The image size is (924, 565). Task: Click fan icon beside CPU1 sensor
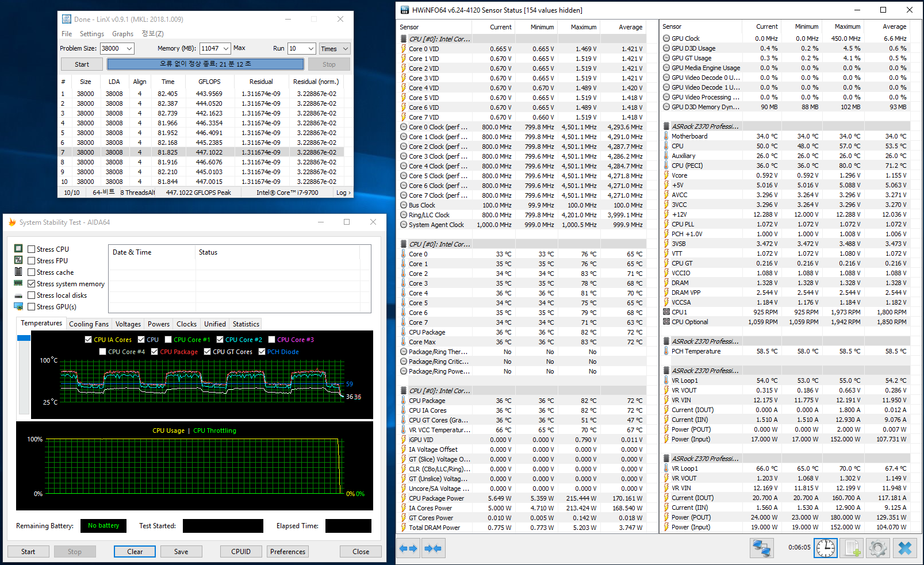[666, 312]
